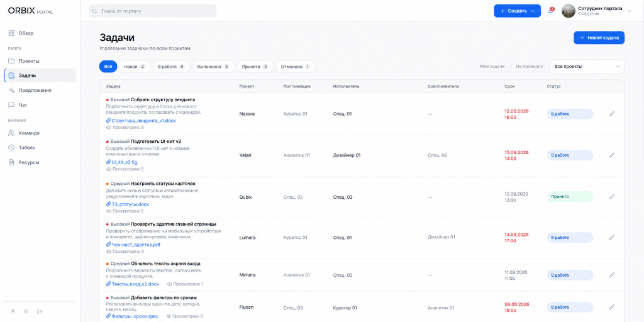Click the task title Собрать структуру лендинга
This screenshot has height=322, width=644.
[163, 100]
